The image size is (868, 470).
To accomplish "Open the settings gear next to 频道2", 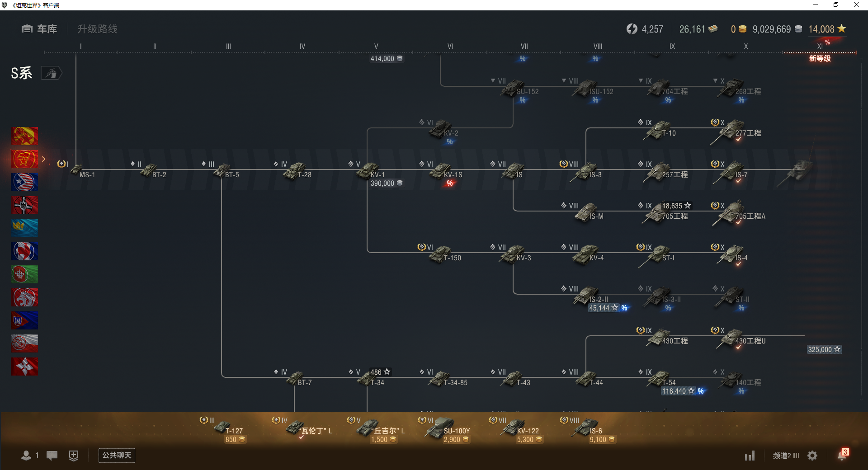I will point(812,456).
